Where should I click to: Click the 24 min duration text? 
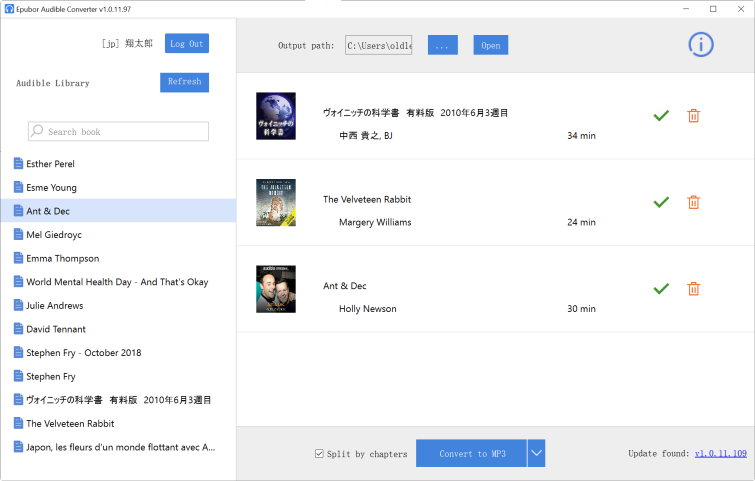tap(581, 222)
